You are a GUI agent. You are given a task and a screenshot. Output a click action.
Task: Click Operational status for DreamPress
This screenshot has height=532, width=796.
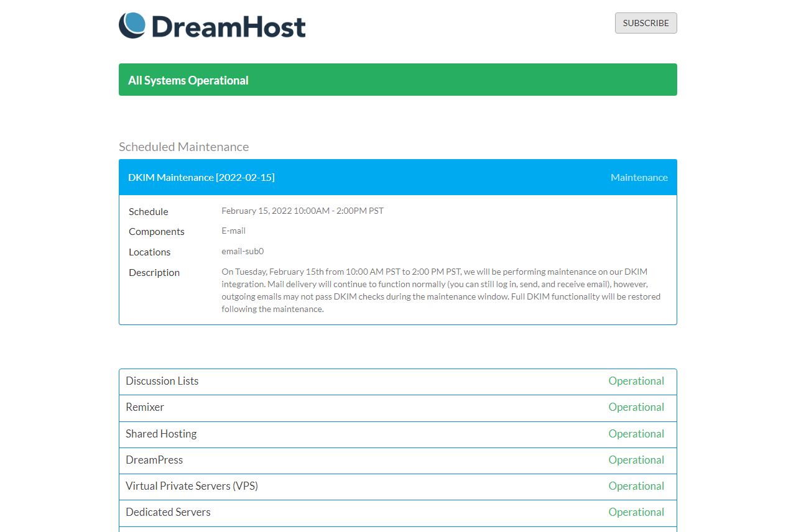636,460
